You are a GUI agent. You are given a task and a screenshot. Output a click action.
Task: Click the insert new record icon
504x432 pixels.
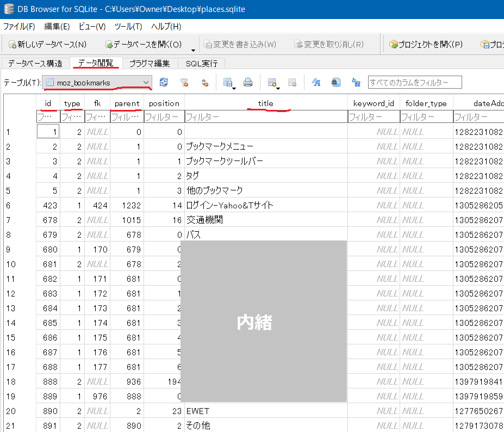tap(272, 82)
